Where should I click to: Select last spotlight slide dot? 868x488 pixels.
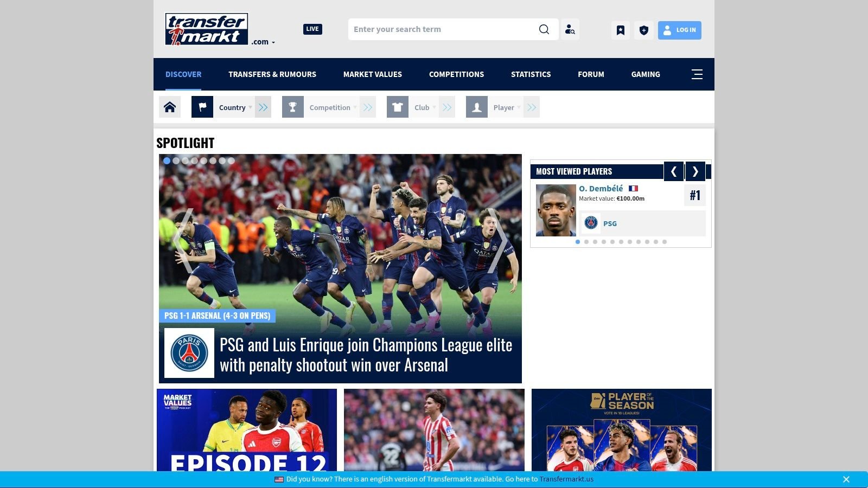pos(231,160)
